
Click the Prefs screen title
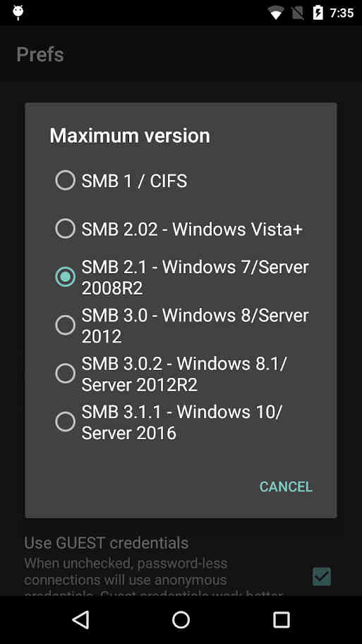(x=40, y=54)
